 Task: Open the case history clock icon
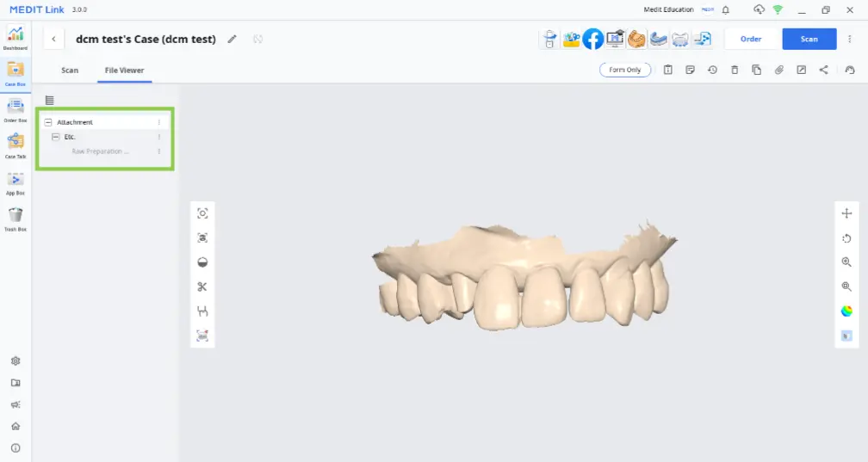(x=712, y=70)
